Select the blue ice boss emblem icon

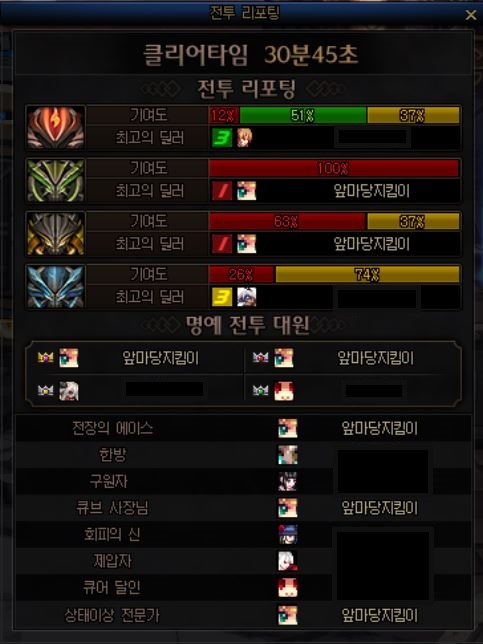tap(55, 287)
